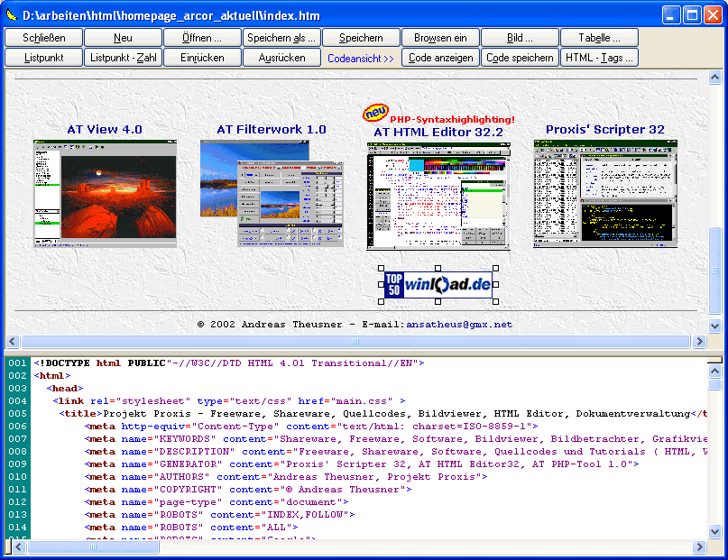
Task: Select the winload.de TOP 50 banner
Action: (x=438, y=284)
